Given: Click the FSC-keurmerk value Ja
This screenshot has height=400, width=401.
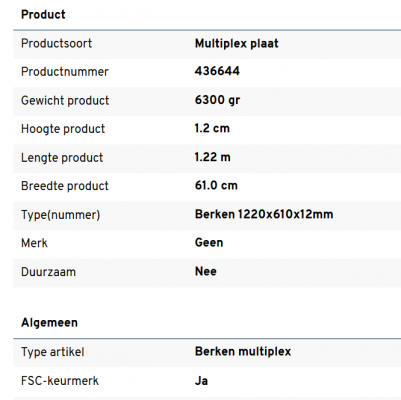Looking at the screenshot, I should [201, 381].
